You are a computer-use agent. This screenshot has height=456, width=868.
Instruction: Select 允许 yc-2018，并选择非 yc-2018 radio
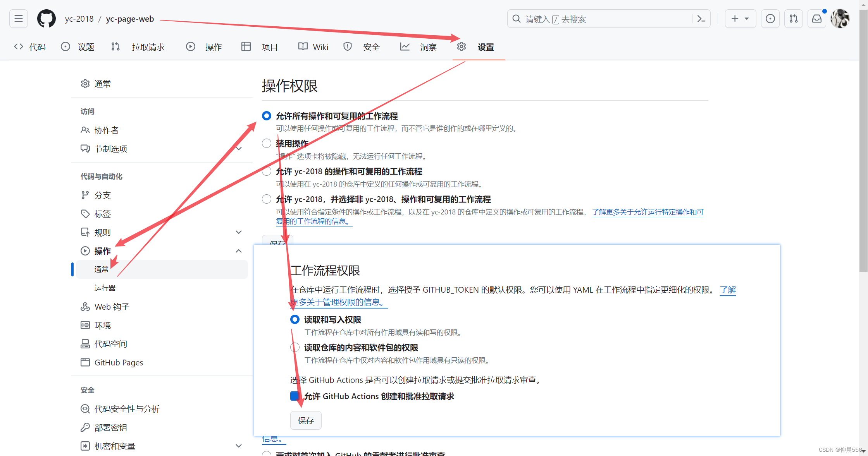point(267,199)
